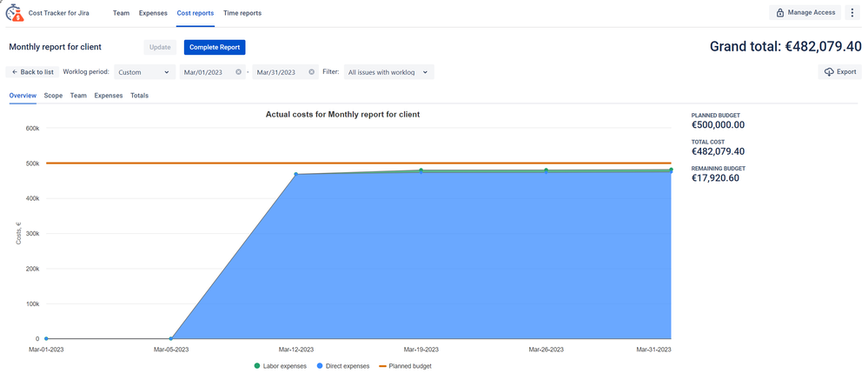
Task: Click the back arrow in Back to list
Action: tap(15, 72)
